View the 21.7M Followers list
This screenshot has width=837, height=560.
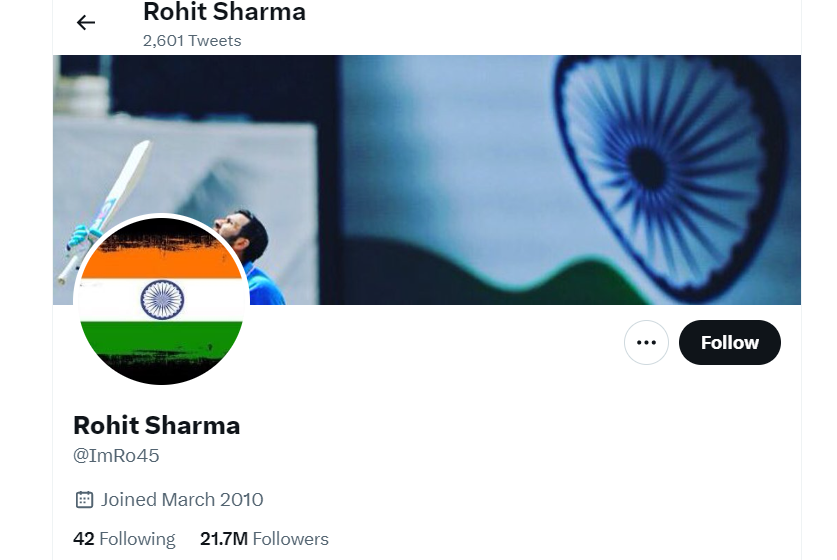coord(264,539)
